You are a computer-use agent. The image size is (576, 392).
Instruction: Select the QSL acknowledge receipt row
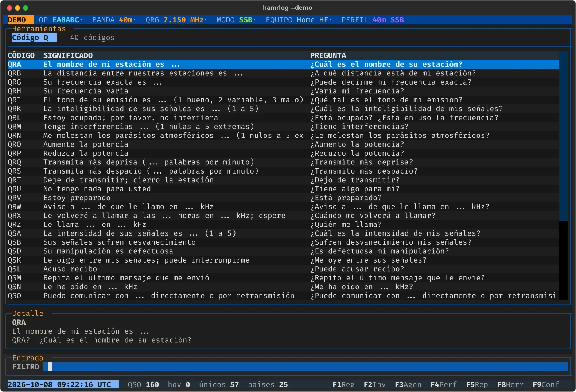click(x=283, y=269)
